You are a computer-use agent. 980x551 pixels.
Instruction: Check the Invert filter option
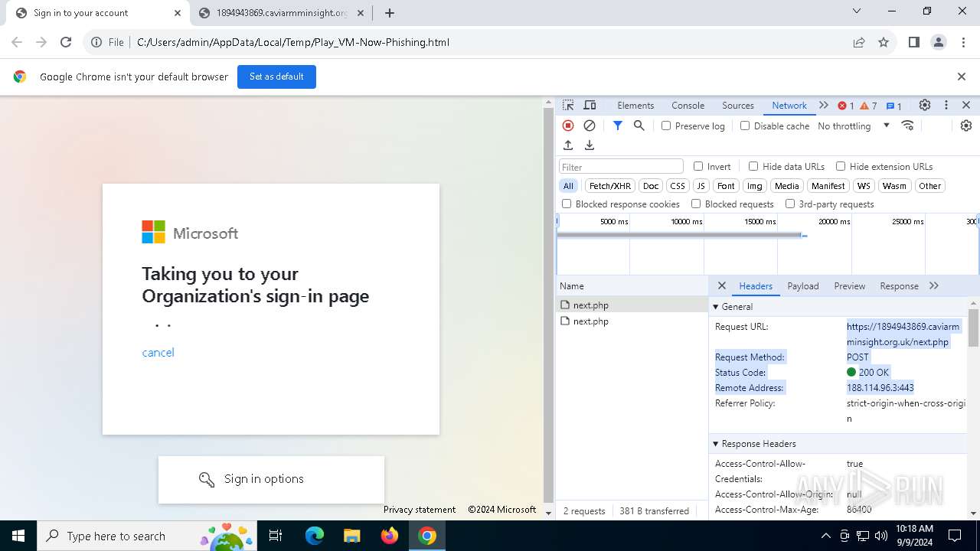tap(698, 166)
